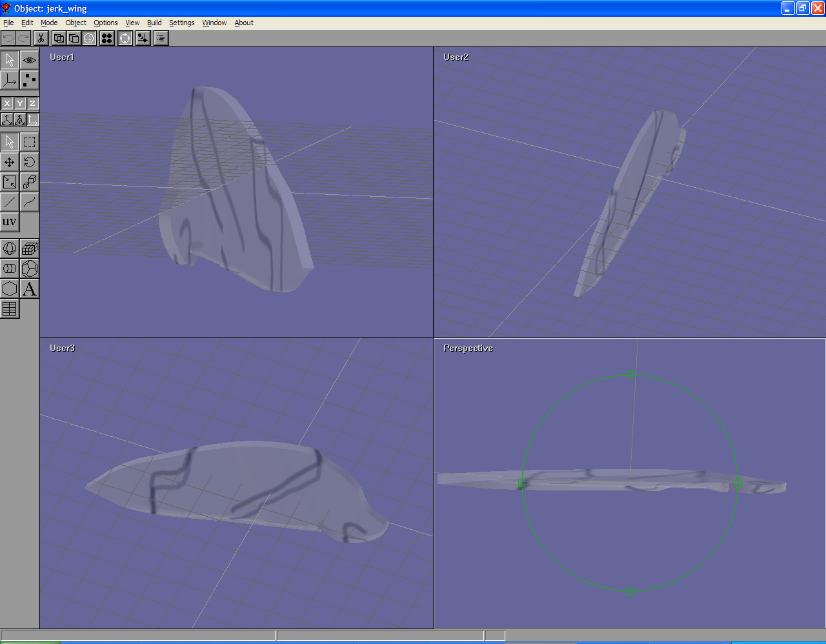Select the Rotate tool in left toolbox

point(30,162)
